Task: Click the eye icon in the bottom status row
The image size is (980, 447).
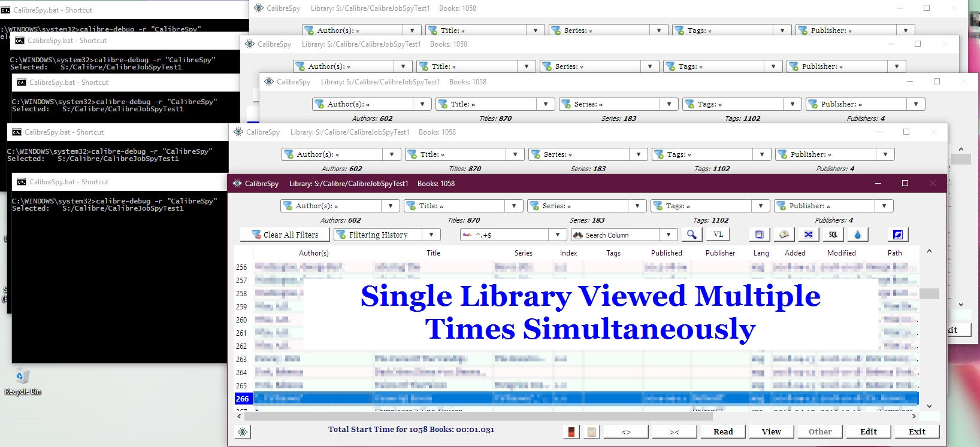Action: click(x=243, y=432)
